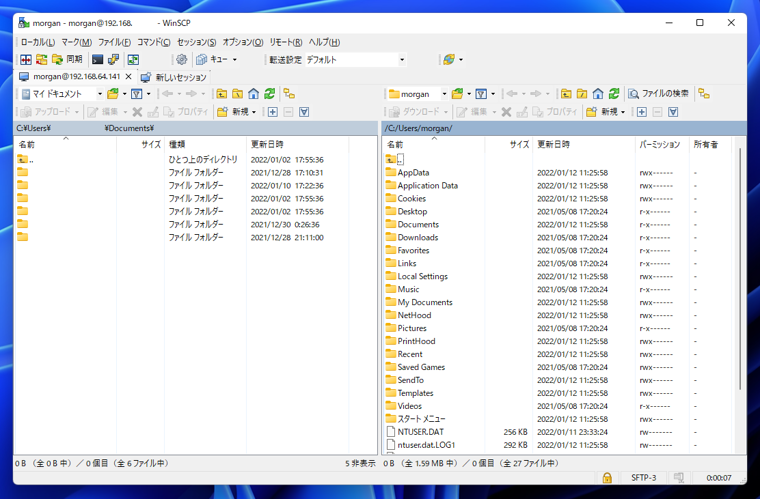Click remote select-by-mask funnel icon
760x499 pixels.
[673, 112]
